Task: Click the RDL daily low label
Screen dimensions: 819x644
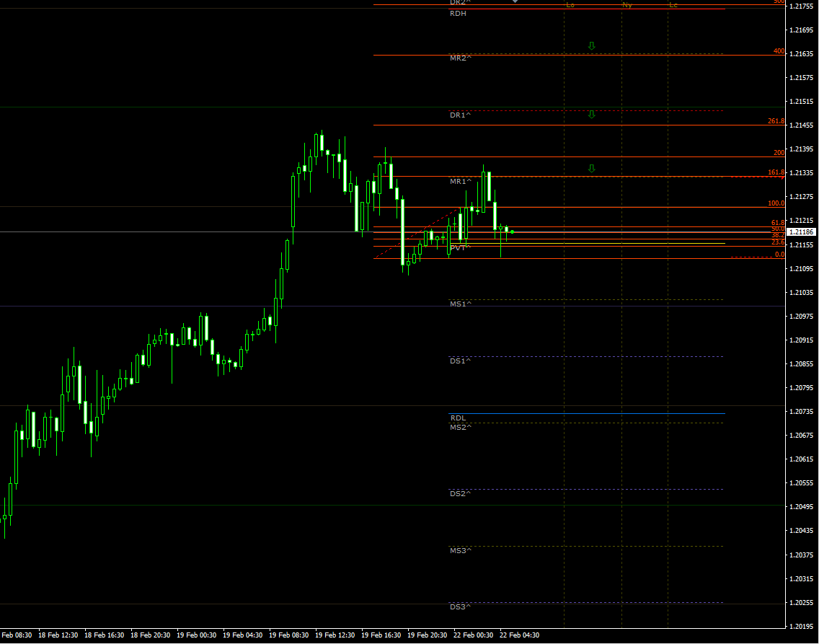Action: [x=459, y=417]
